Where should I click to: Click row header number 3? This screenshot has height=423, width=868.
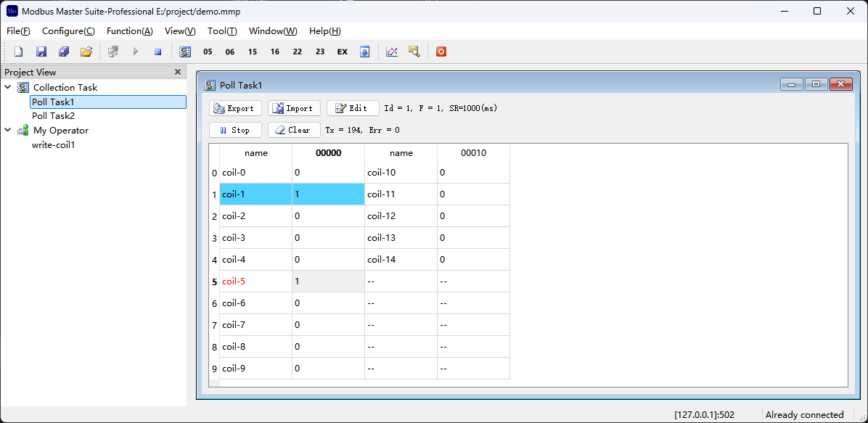214,238
